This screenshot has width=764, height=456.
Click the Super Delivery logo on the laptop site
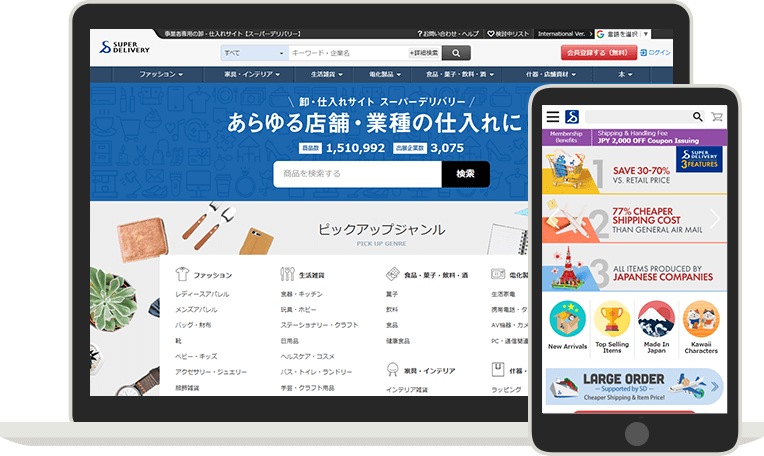click(125, 47)
